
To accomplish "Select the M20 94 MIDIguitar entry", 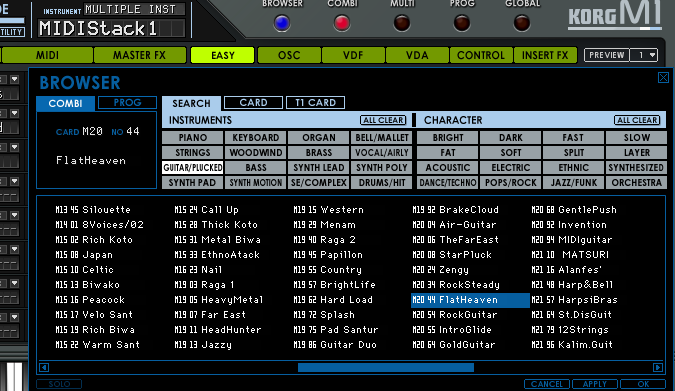I will [x=572, y=240].
